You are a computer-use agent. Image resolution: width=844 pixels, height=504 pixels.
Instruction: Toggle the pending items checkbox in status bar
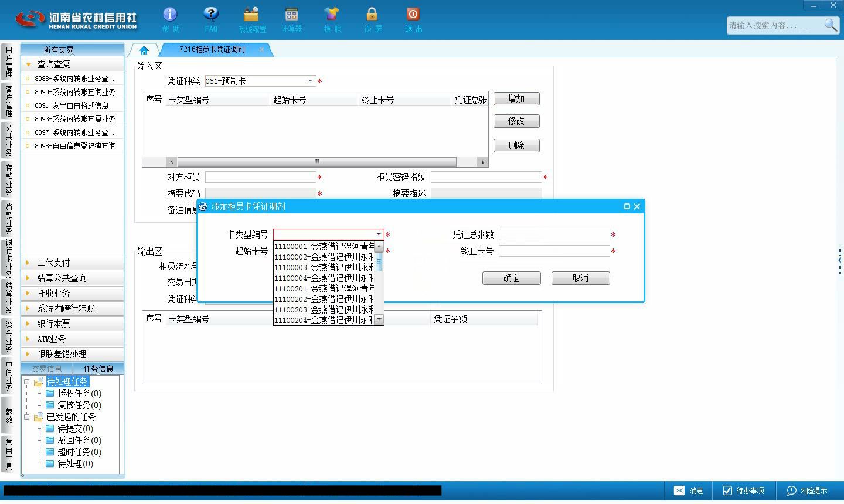[x=727, y=491]
